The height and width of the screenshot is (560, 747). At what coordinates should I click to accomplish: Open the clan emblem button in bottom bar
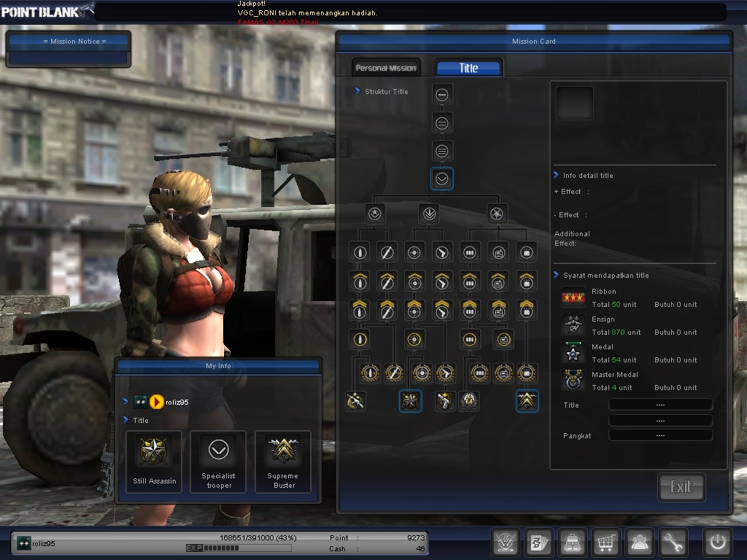(506, 542)
